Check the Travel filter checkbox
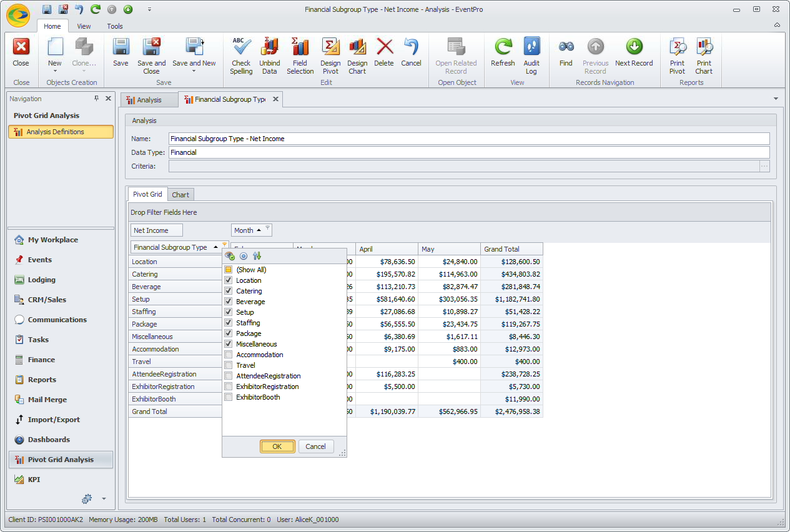 229,365
